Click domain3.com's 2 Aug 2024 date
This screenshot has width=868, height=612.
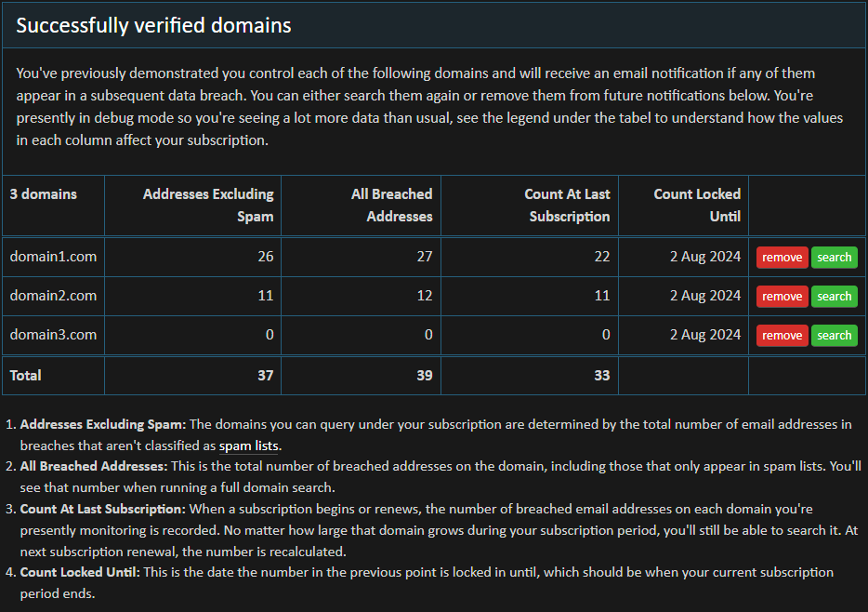705,335
